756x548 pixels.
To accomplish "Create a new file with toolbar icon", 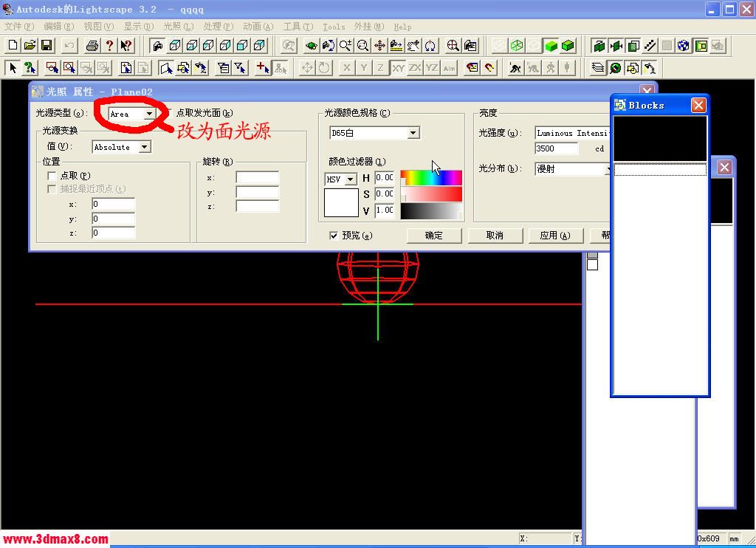I will tap(13, 45).
